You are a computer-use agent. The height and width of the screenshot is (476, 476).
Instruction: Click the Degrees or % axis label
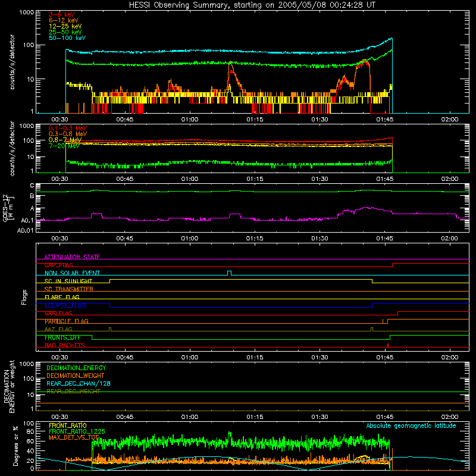(x=15, y=446)
